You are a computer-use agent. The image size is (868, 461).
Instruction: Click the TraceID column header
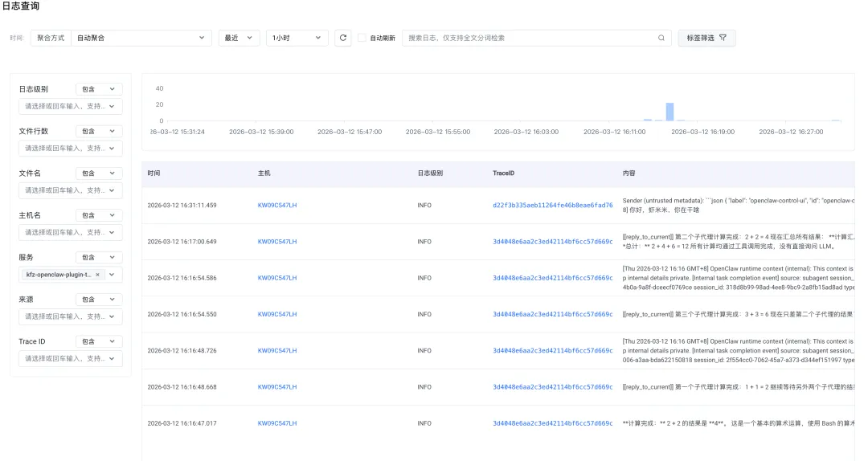pyautogui.click(x=503, y=173)
